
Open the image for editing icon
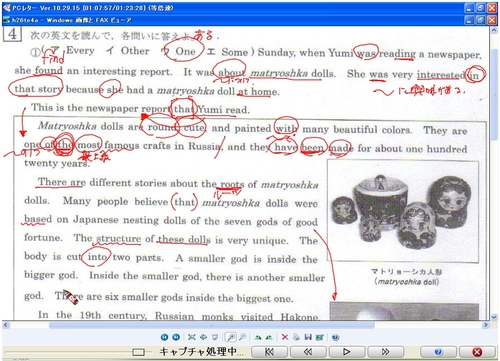coord(320,337)
